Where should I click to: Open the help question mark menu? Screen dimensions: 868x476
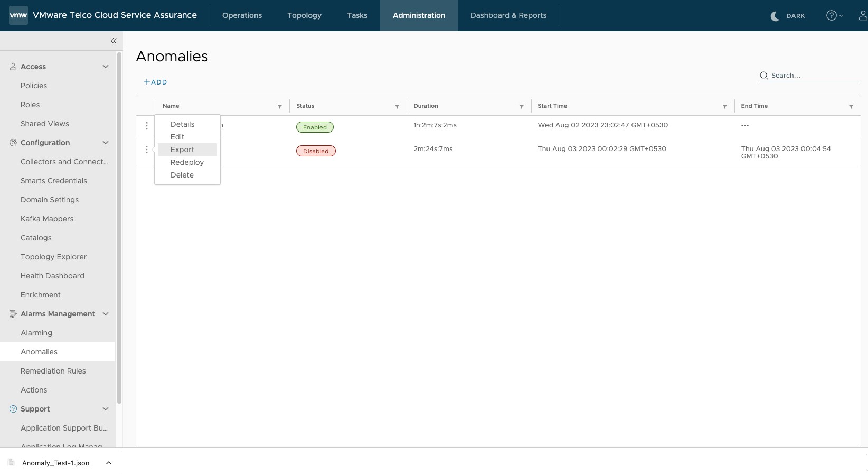834,15
